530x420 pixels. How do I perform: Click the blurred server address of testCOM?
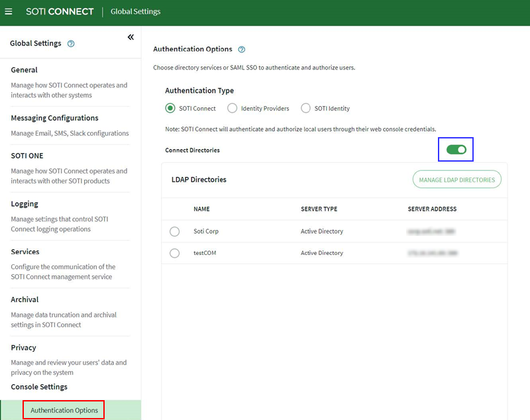tap(433, 253)
